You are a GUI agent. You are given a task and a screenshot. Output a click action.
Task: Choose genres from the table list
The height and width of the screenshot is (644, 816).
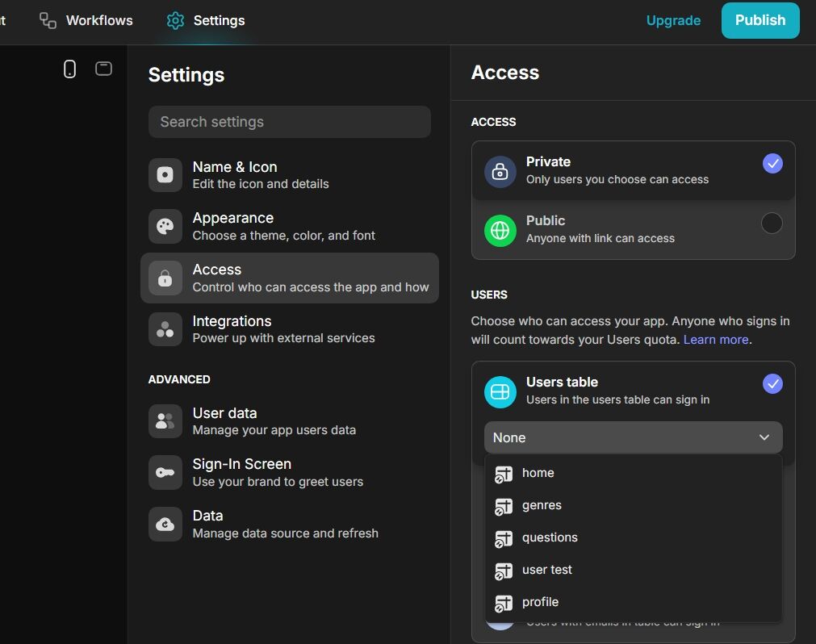tap(633, 505)
